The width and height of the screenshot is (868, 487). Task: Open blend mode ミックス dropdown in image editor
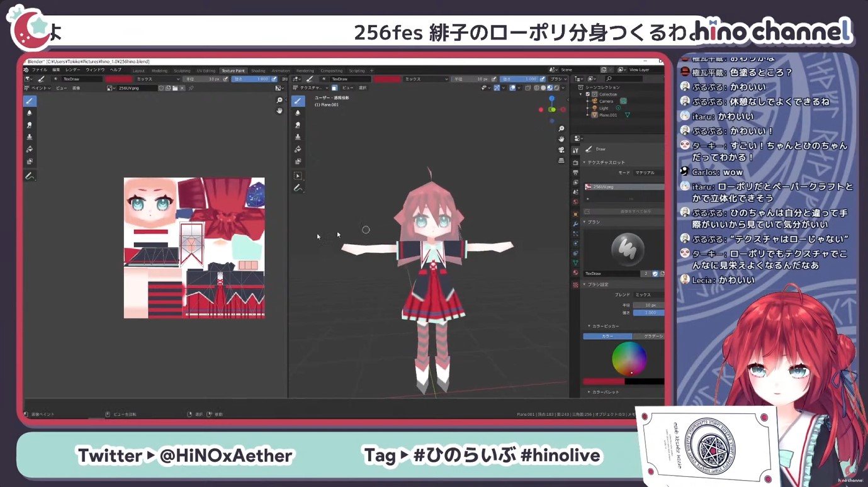(x=157, y=79)
